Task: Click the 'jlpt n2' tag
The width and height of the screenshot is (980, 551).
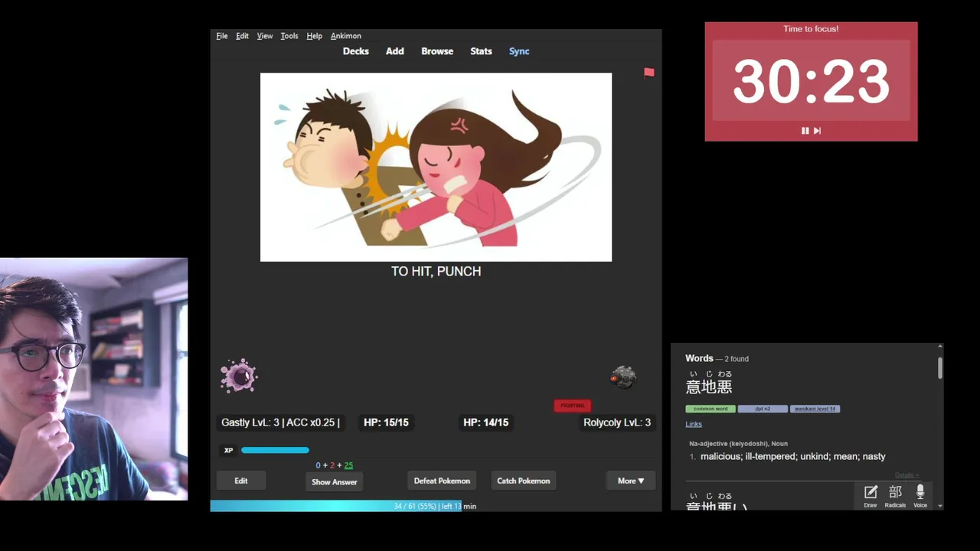Action: click(763, 409)
